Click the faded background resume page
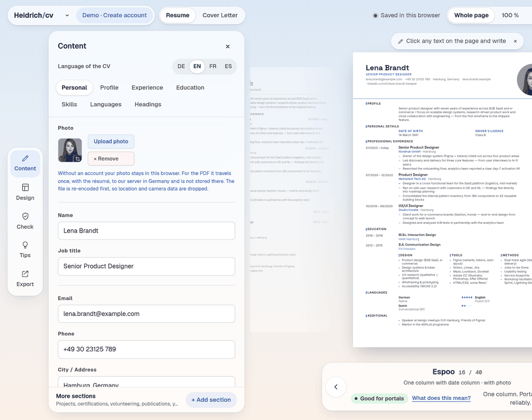532x420 pixels. (x=289, y=199)
